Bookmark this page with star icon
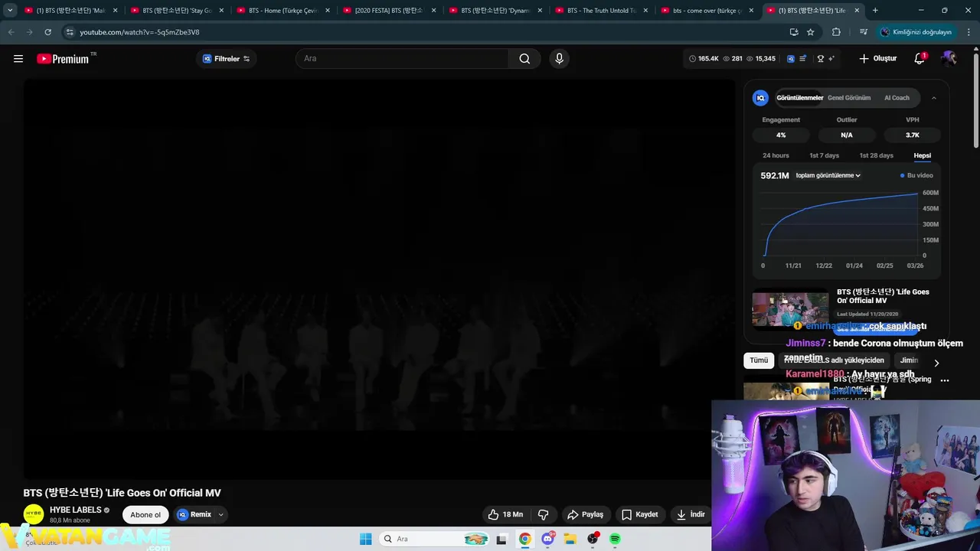The width and height of the screenshot is (980, 551). (810, 32)
